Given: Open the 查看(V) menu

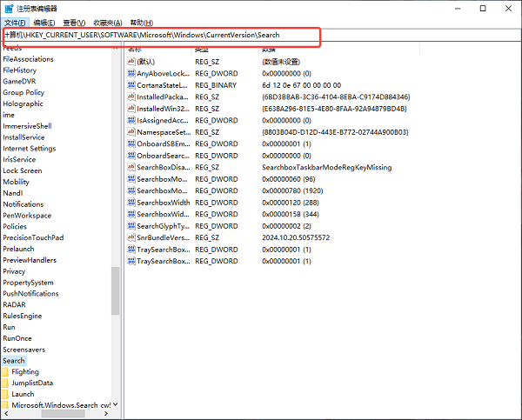Looking at the screenshot, I should pos(74,23).
